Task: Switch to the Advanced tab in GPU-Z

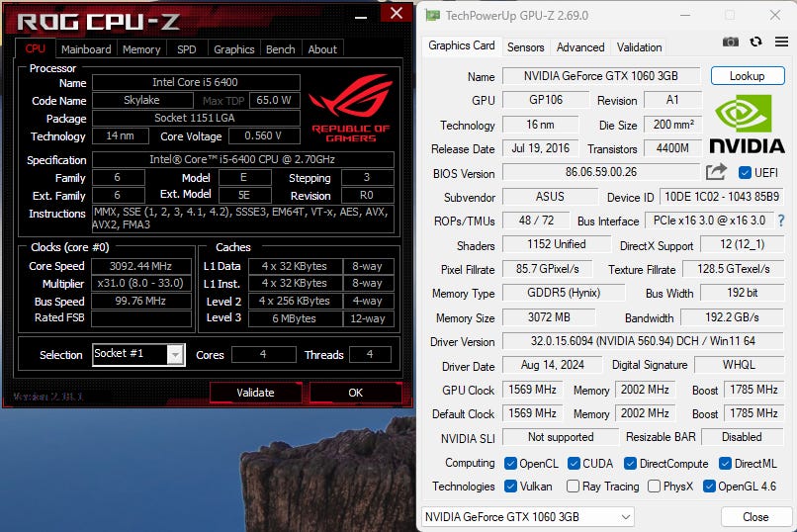Action: coord(580,47)
